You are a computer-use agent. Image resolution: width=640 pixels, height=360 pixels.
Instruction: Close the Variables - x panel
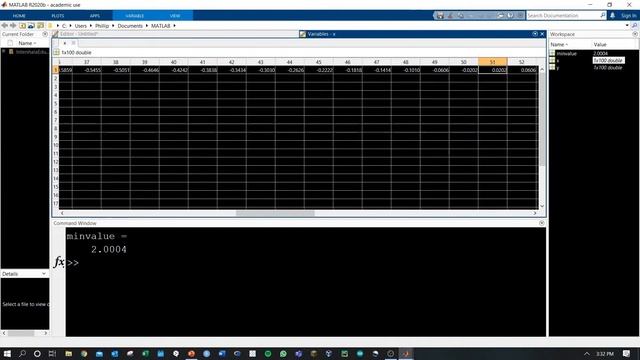click(x=542, y=34)
